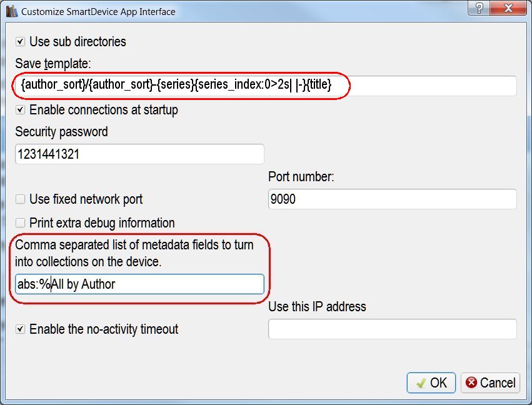Select the Port number input box
This screenshot has width=532, height=405.
click(392, 199)
